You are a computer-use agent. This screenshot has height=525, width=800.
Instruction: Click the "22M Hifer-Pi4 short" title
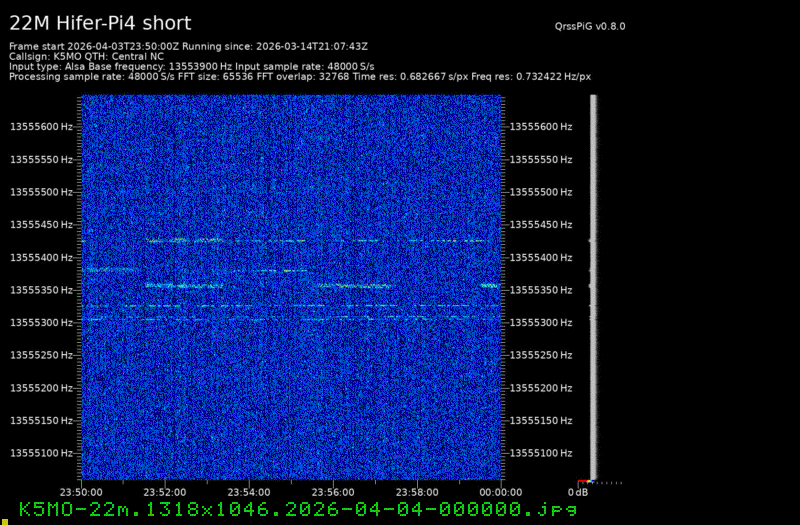tap(100, 23)
